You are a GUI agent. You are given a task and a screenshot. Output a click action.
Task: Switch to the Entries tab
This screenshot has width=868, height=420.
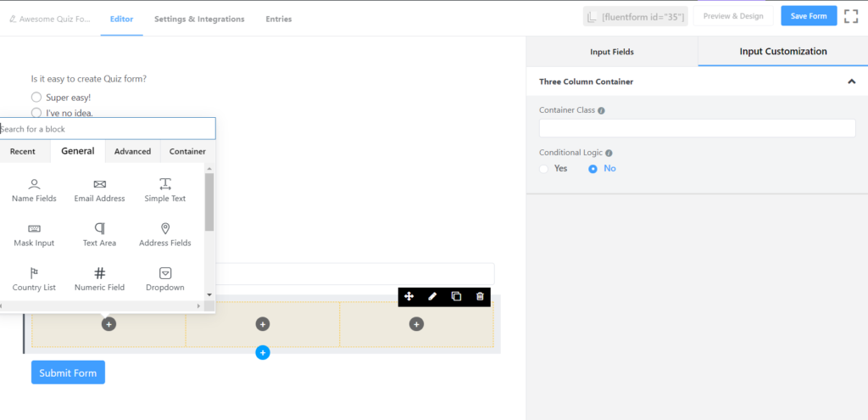[278, 19]
